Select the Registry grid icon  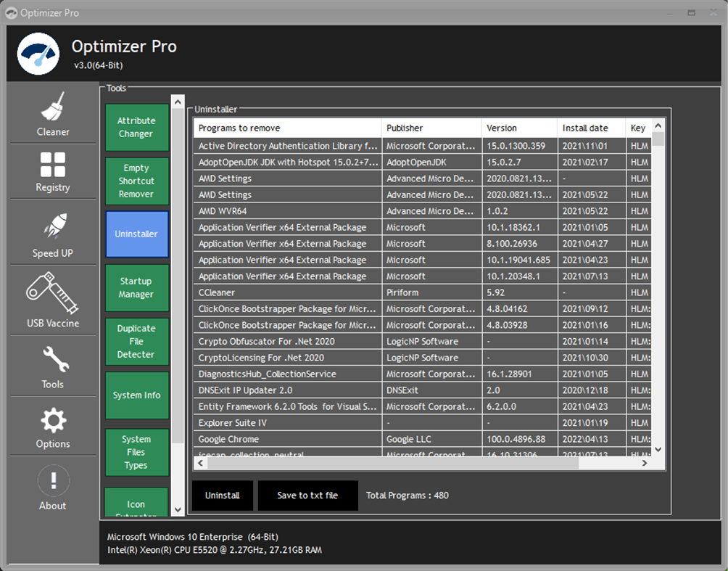(53, 165)
